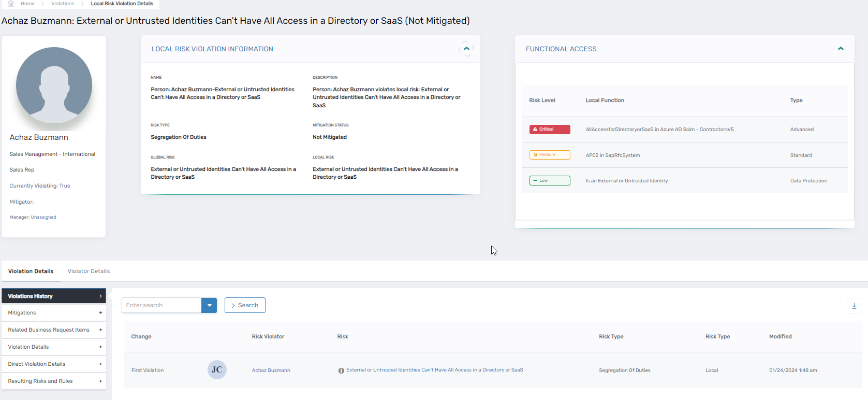Click the Critical risk level badge
Screen dimensions: 868x400
tap(549, 130)
